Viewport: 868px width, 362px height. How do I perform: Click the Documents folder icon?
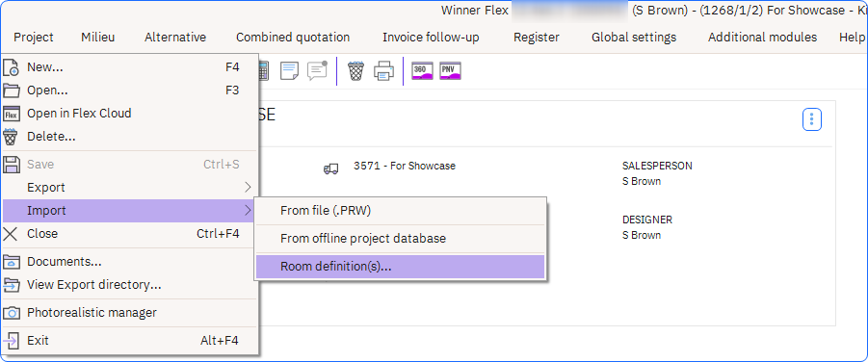pyautogui.click(x=11, y=262)
